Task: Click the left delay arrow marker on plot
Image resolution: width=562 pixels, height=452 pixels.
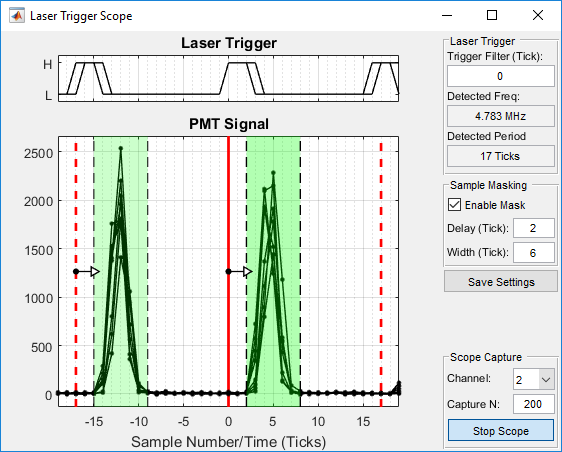Action: pyautogui.click(x=87, y=272)
